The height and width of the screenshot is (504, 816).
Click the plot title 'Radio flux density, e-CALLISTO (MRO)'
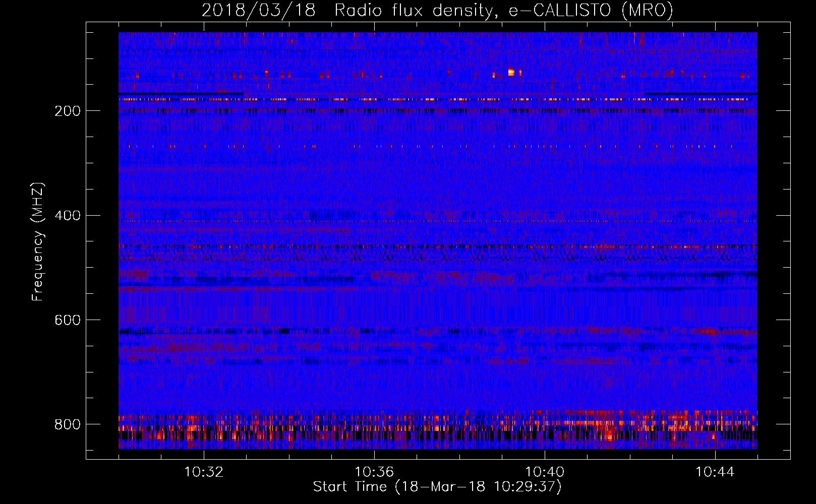point(504,10)
